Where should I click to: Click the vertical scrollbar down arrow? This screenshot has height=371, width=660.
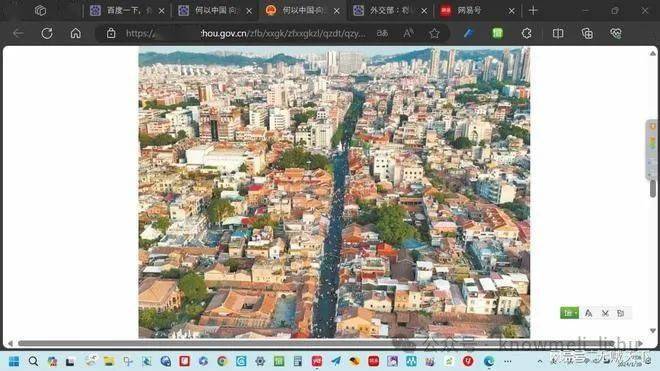653,331
